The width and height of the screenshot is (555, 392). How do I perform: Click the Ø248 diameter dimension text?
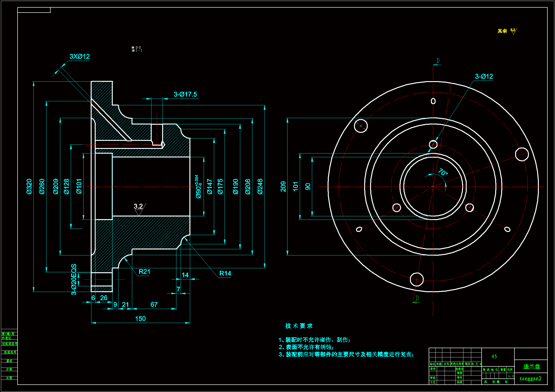click(260, 186)
